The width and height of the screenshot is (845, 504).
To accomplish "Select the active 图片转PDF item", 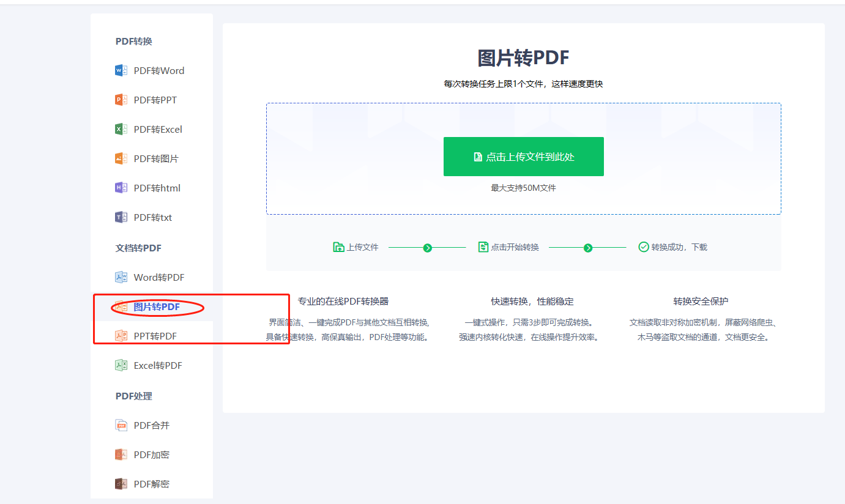I will pyautogui.click(x=152, y=306).
